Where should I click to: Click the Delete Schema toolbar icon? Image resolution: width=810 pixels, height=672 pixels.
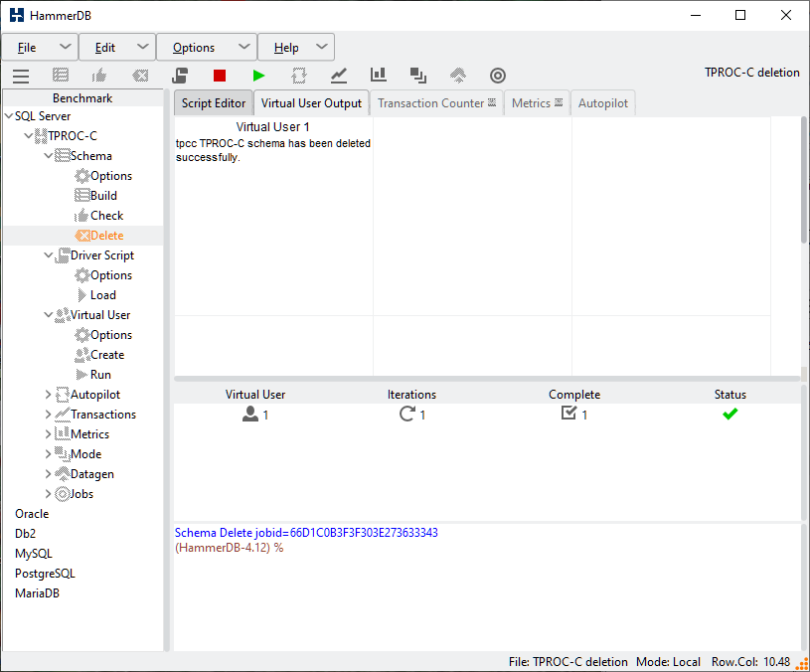click(x=140, y=76)
